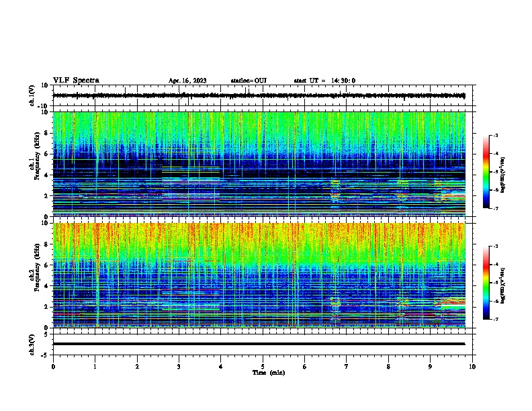The height and width of the screenshot is (411, 532).
Task: Click the ch.2 spectrogram "6" kHz tick label
Action: 46,265
